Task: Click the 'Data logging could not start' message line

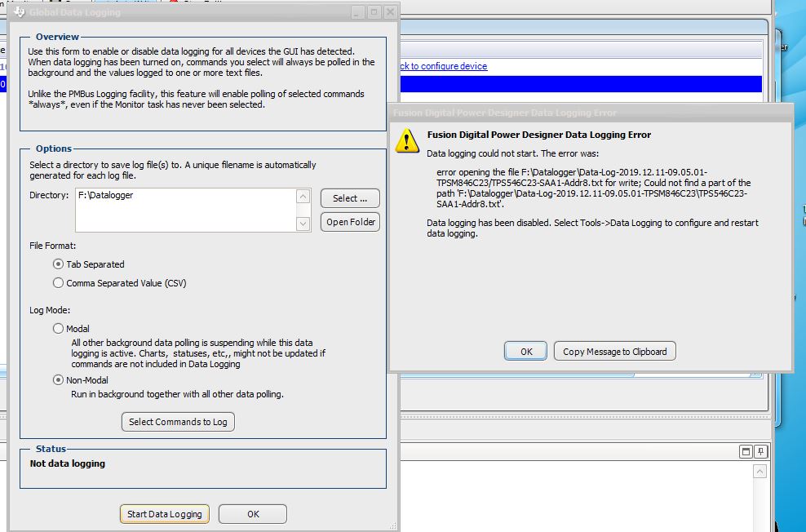Action: click(512, 153)
